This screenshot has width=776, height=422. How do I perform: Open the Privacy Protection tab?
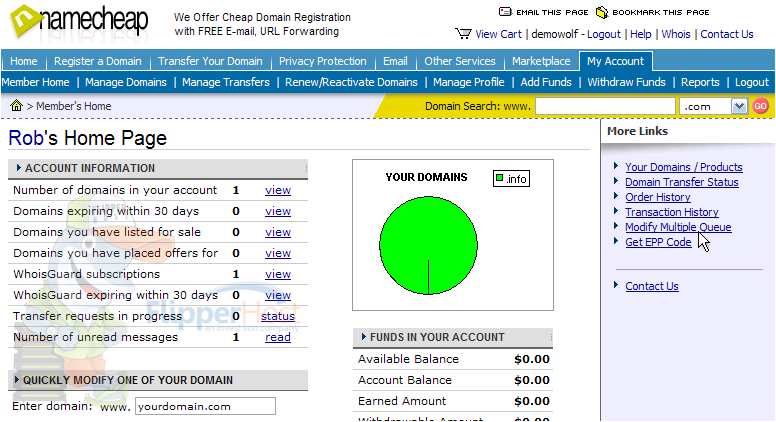[323, 61]
